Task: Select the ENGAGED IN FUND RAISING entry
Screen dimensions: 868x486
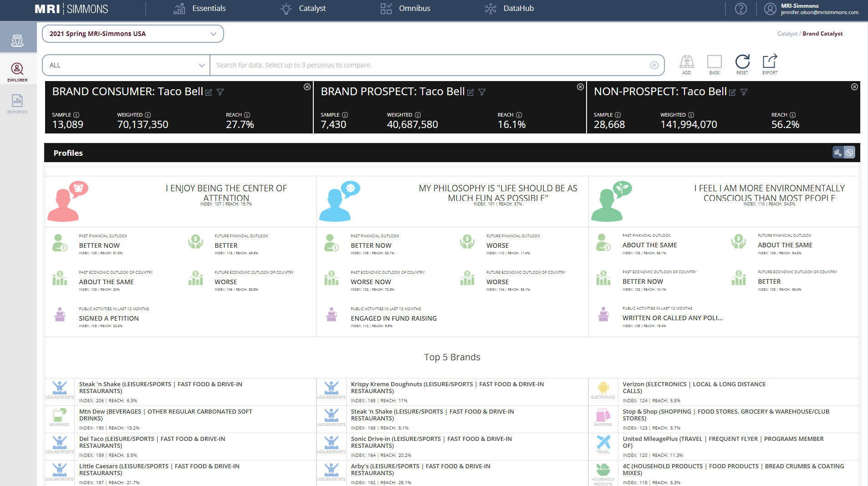Action: pyautogui.click(x=393, y=318)
